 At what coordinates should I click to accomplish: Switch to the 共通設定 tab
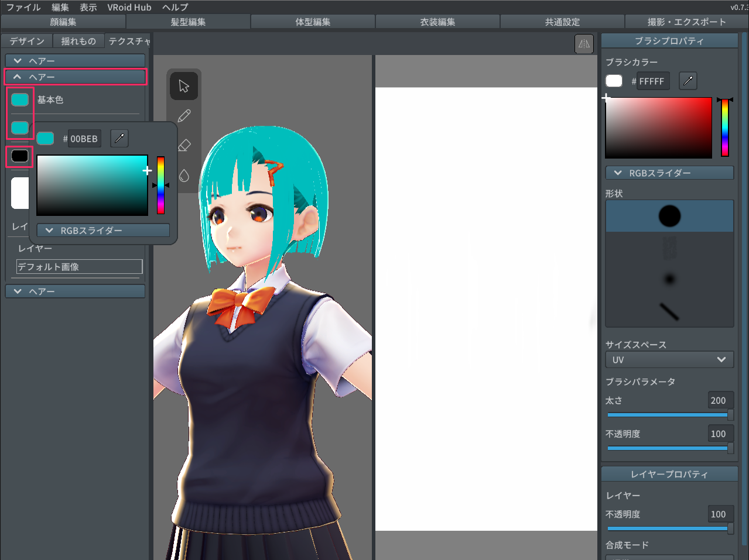(562, 22)
